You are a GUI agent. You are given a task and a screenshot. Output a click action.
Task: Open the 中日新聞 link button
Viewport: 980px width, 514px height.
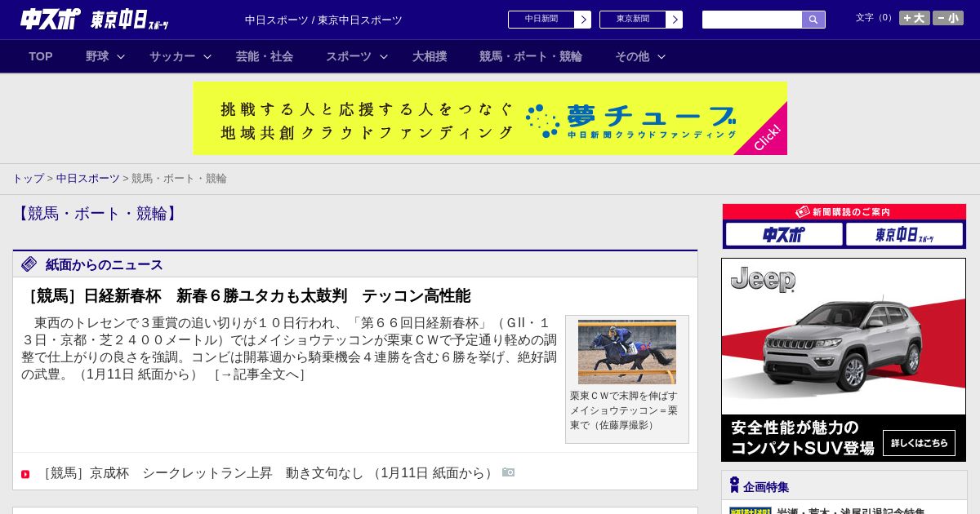tap(541, 20)
